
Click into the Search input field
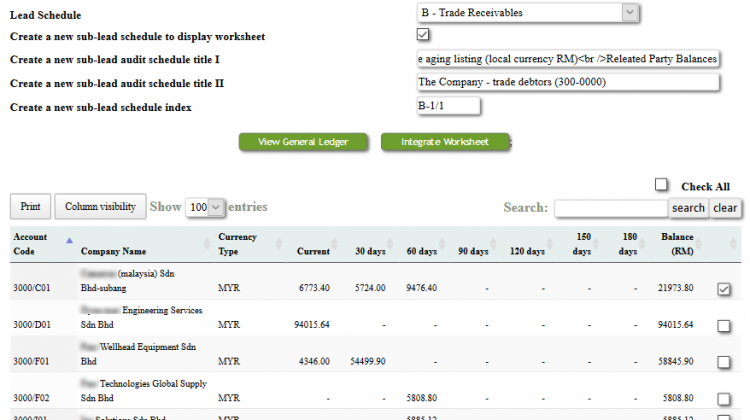(611, 208)
